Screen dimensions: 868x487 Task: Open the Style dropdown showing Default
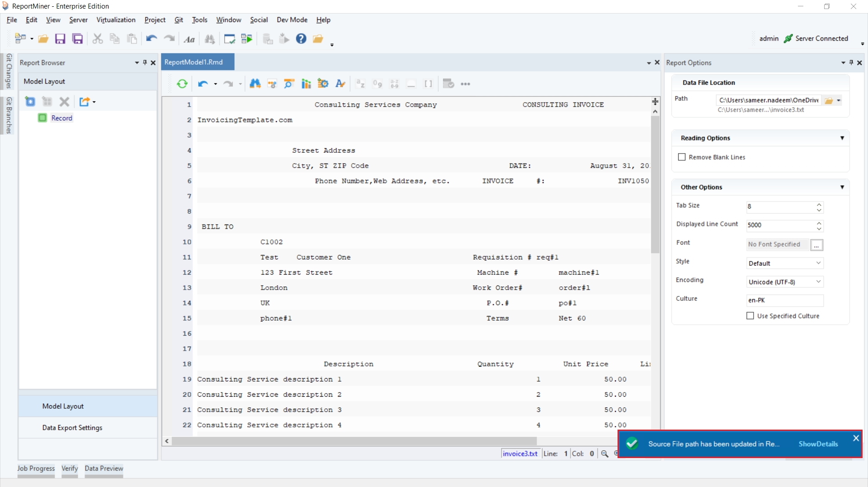(x=785, y=263)
